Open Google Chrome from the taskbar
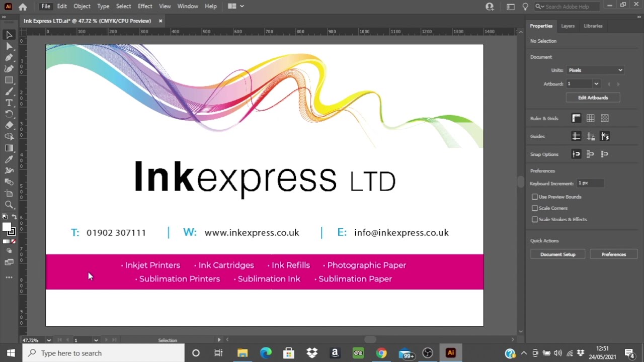 [x=381, y=353]
